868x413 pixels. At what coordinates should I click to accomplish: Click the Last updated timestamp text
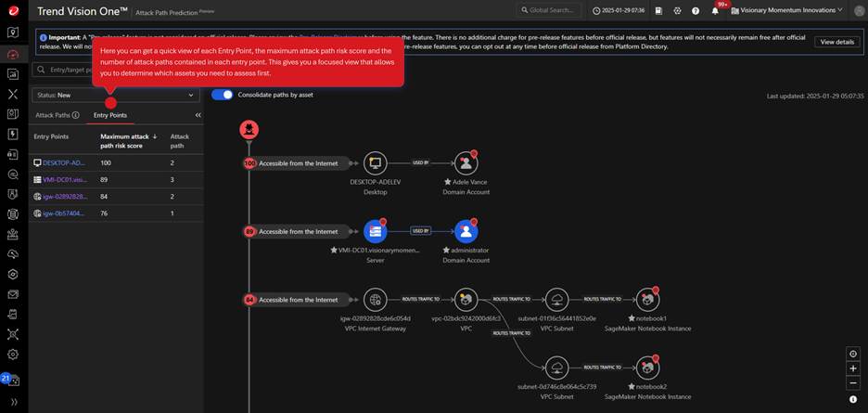(x=815, y=96)
